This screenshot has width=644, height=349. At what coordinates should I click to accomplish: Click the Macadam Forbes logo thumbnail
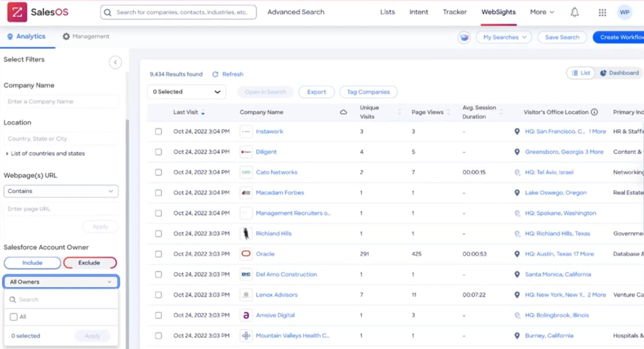click(246, 193)
